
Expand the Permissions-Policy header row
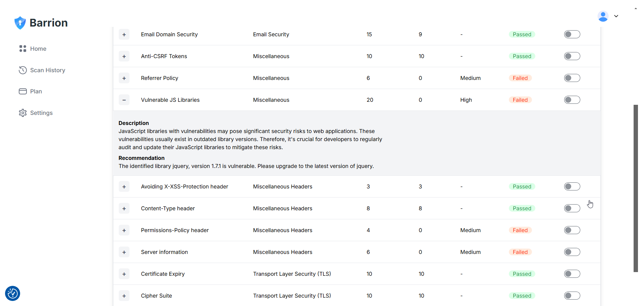(x=124, y=230)
